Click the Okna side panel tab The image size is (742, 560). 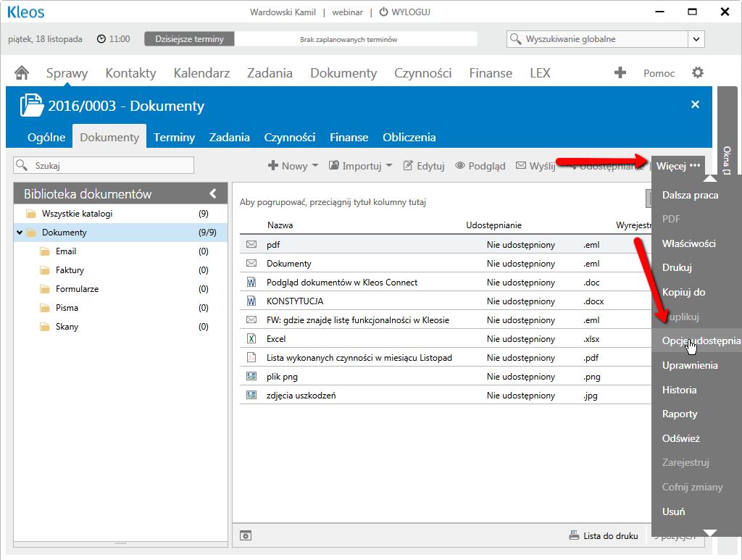727,161
